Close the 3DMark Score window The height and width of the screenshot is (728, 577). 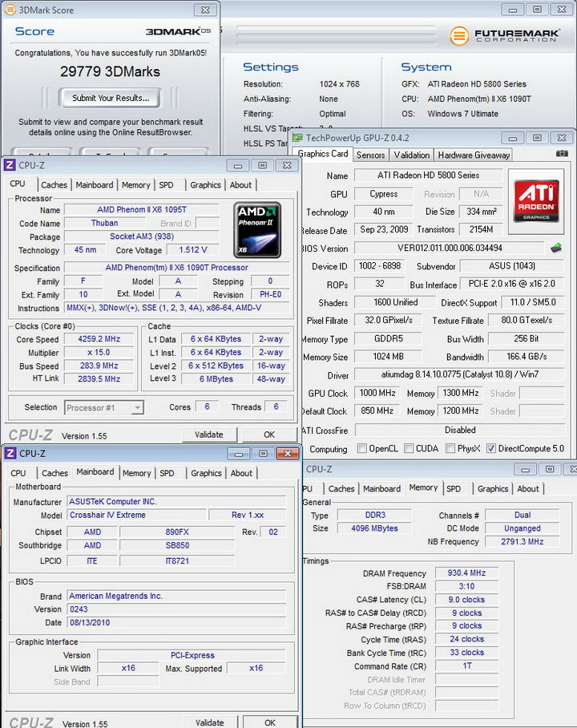(x=204, y=10)
